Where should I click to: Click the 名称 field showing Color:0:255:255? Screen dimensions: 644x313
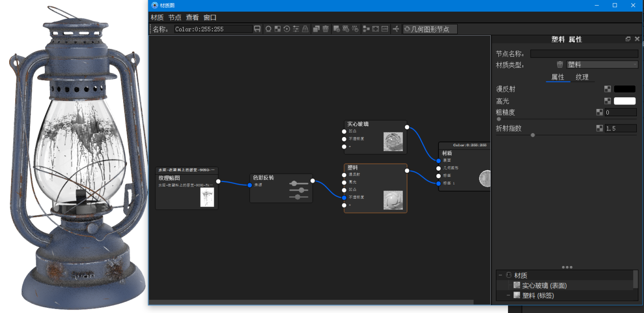pyautogui.click(x=213, y=29)
